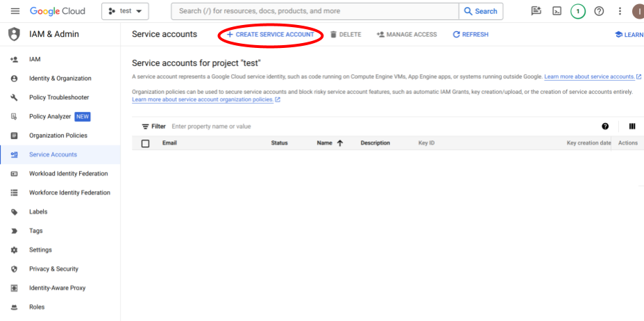Click Manage Access button
Image resolution: width=644 pixels, height=321 pixels.
point(407,35)
